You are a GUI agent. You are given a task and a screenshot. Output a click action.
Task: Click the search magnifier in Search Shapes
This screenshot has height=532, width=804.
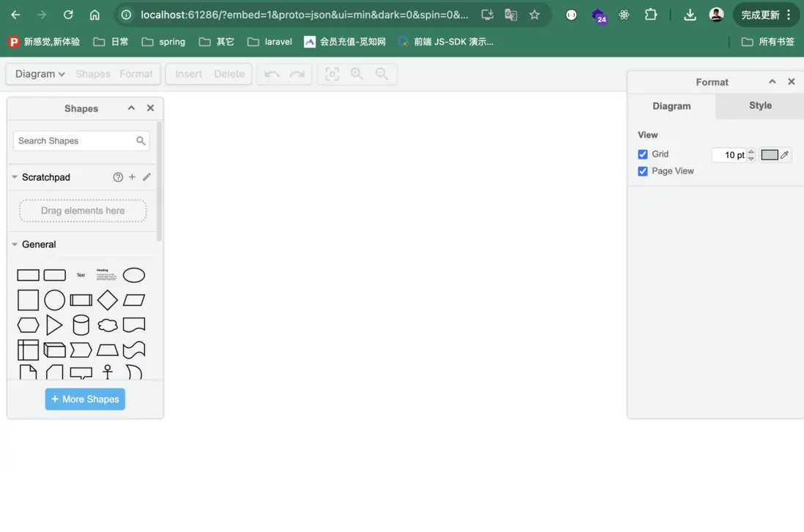coord(141,141)
